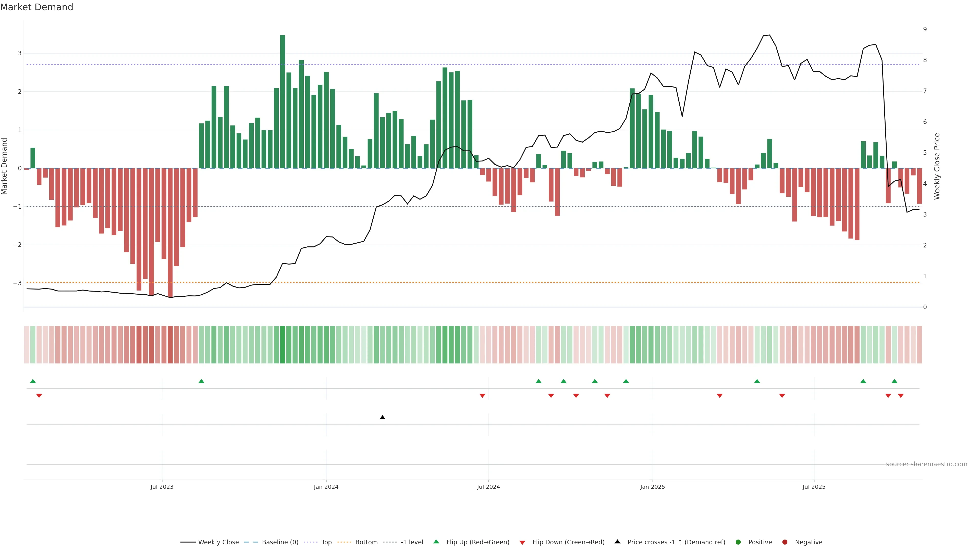Viewport: 980px width, 551px height.
Task: Click the last red flip-down triangle marker
Action: coord(900,396)
